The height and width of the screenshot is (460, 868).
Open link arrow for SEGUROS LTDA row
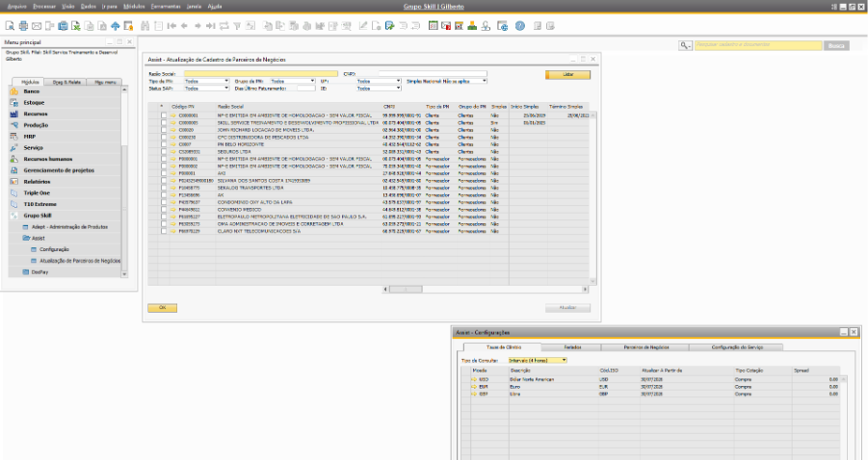173,151
